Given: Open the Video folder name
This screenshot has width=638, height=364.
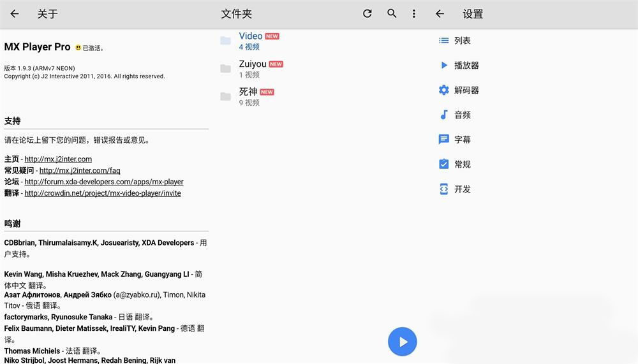Looking at the screenshot, I should point(251,36).
